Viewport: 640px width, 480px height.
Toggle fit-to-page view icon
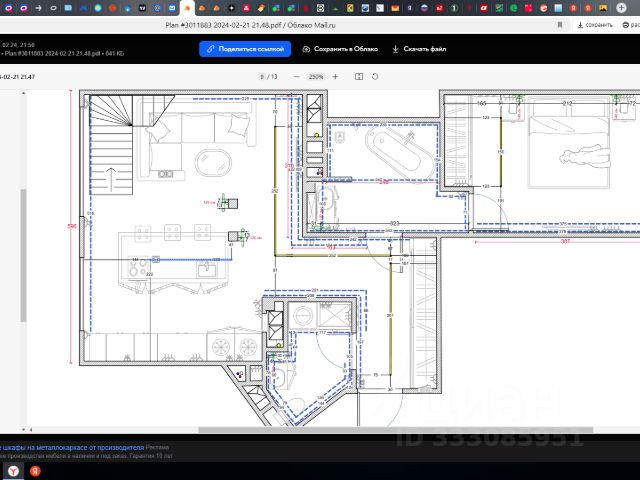359,77
